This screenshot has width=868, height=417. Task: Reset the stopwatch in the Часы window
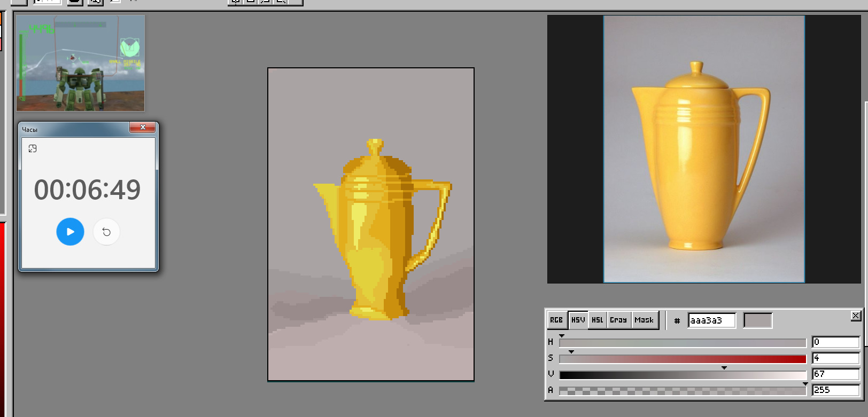pyautogui.click(x=106, y=232)
